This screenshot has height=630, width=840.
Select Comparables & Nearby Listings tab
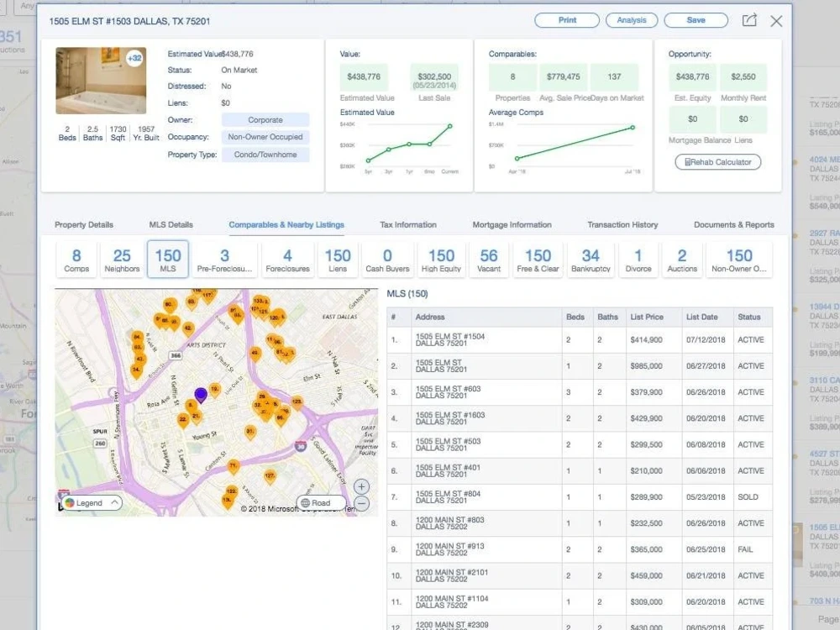[x=286, y=225]
